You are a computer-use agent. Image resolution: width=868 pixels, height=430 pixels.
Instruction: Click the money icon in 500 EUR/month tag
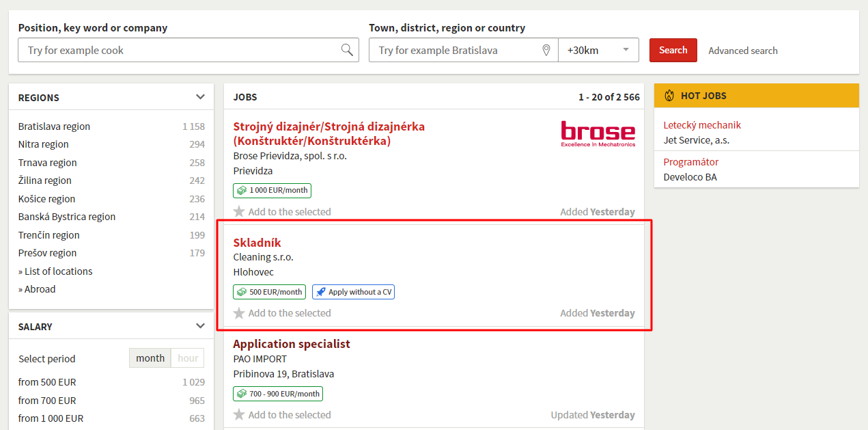pos(242,292)
